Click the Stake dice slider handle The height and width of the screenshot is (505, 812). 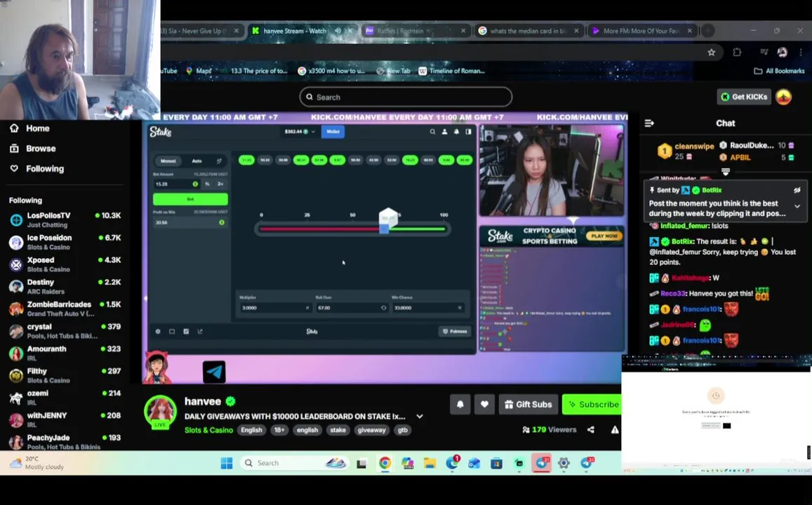point(385,229)
